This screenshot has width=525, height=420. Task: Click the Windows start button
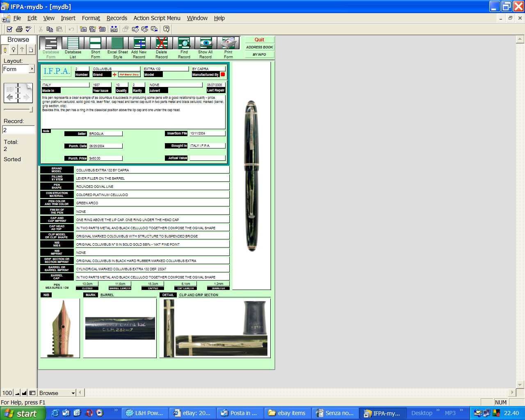(x=23, y=413)
